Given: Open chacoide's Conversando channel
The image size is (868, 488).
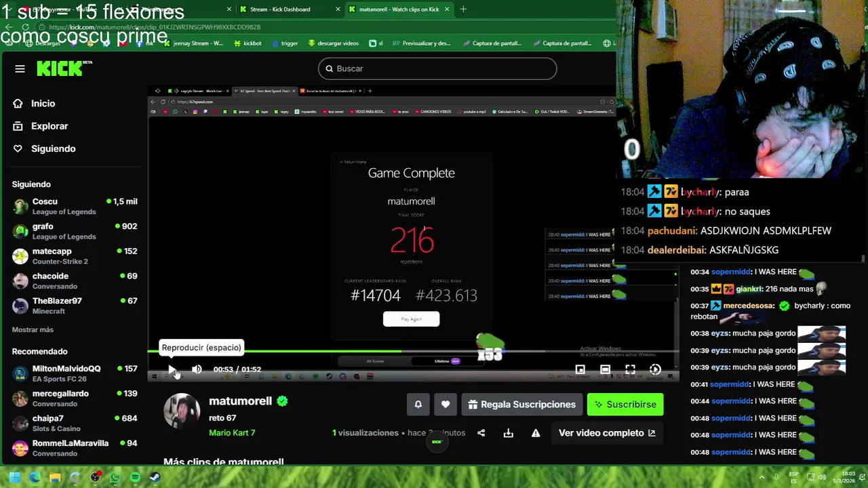Looking at the screenshot, I should 75,281.
